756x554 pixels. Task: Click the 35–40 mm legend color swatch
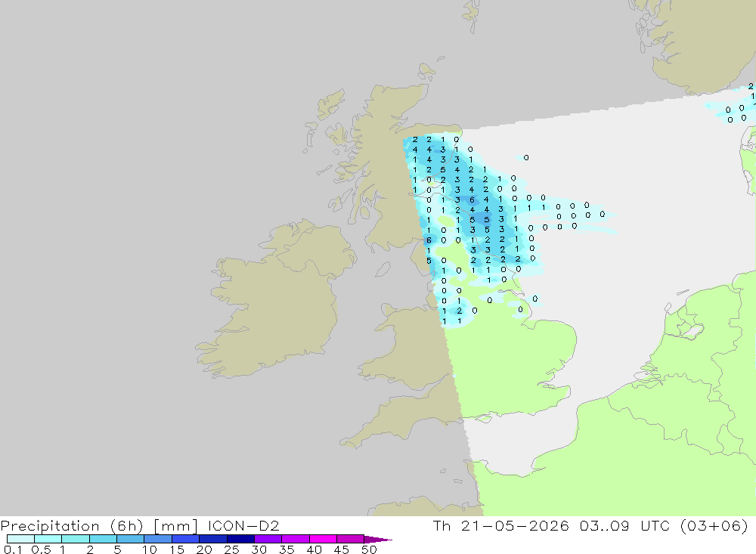296,539
